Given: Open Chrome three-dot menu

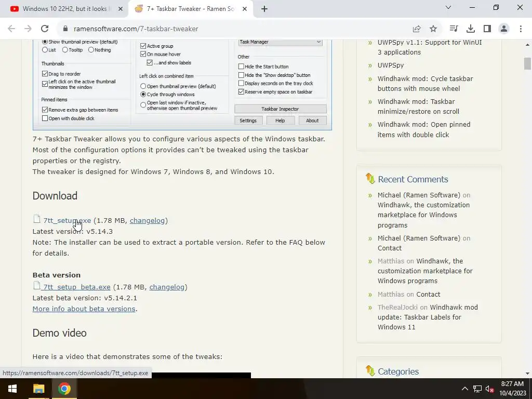Looking at the screenshot, I should (521, 29).
